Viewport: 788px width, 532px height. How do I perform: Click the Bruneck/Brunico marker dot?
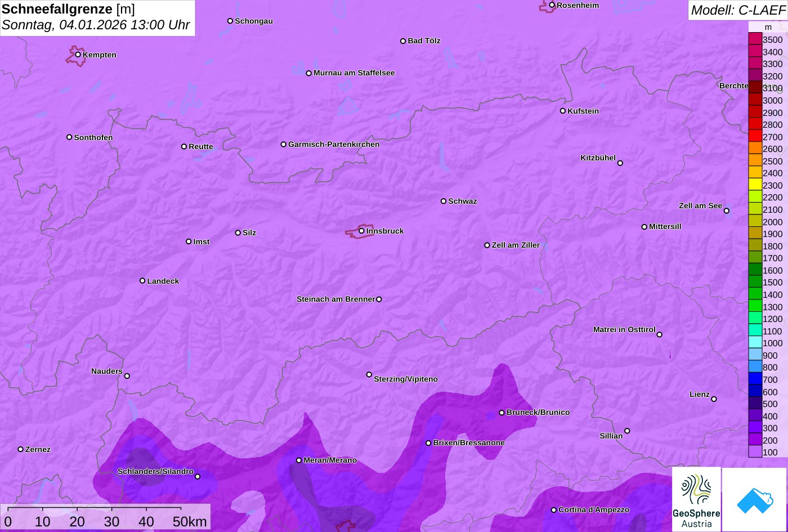click(502, 413)
